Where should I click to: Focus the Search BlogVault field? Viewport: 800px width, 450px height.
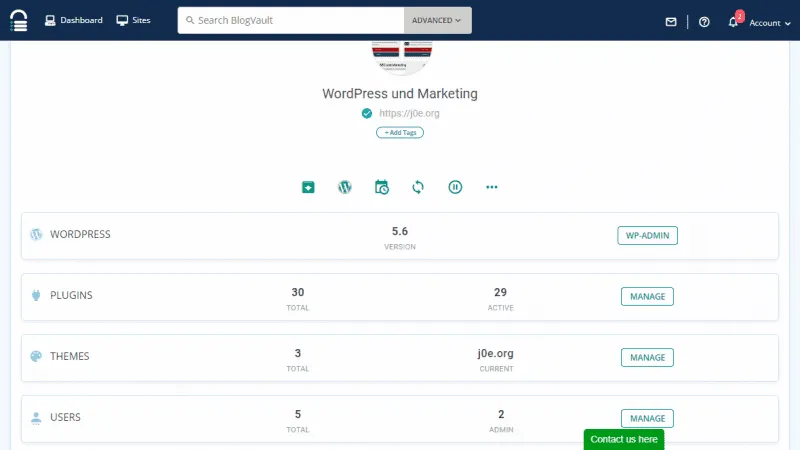(x=291, y=20)
